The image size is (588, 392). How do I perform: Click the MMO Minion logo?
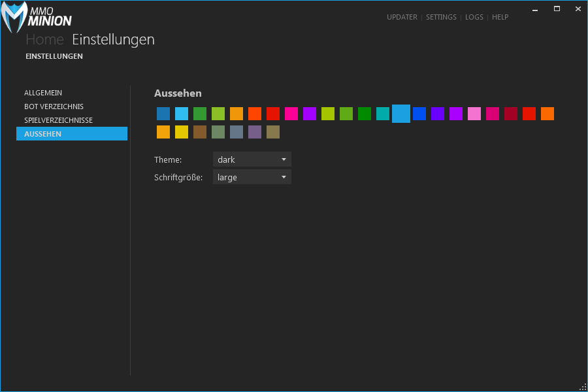37,17
